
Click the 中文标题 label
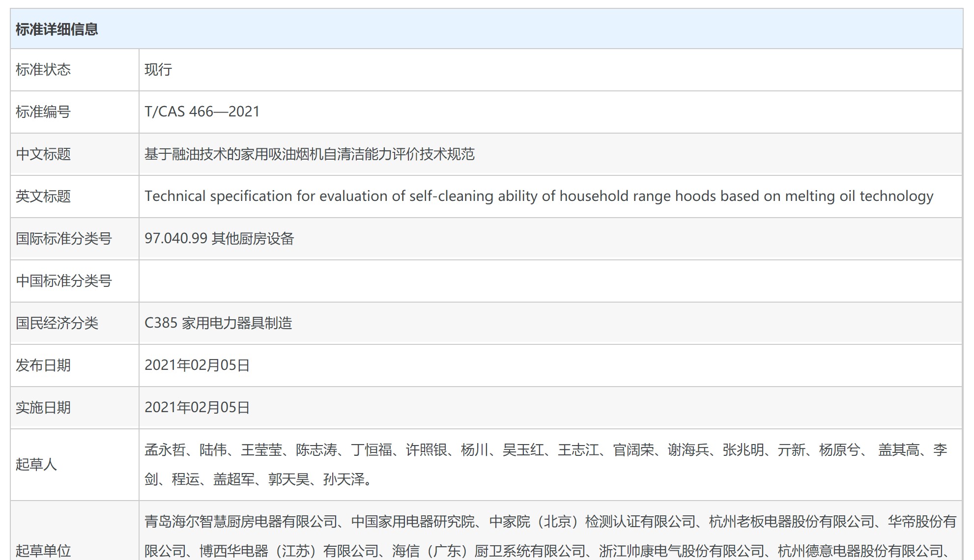coord(43,154)
